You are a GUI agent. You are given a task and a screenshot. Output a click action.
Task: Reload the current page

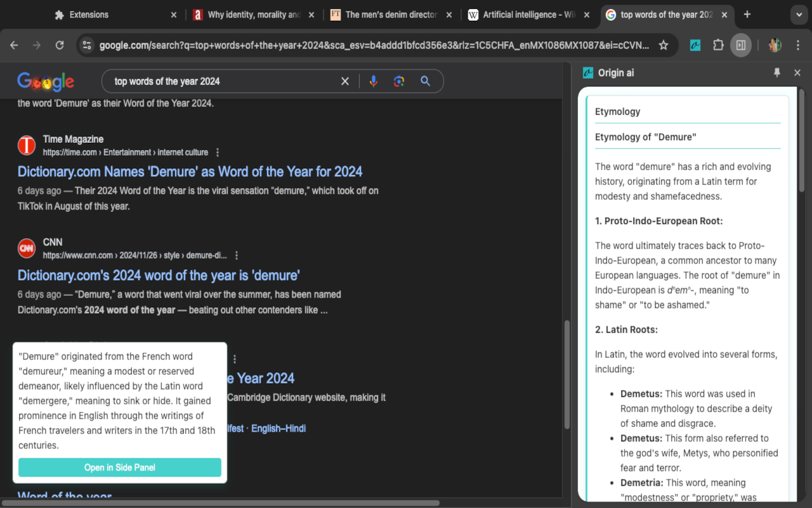tap(60, 45)
